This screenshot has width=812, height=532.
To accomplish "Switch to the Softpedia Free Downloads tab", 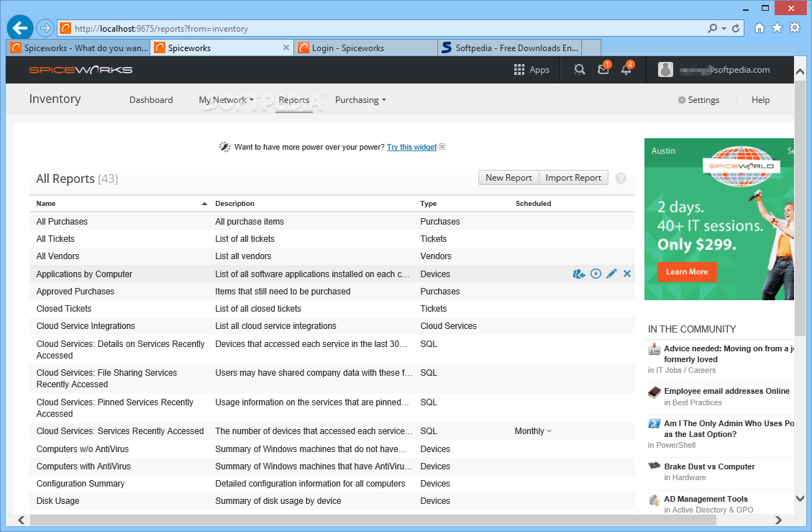I will click(x=510, y=48).
